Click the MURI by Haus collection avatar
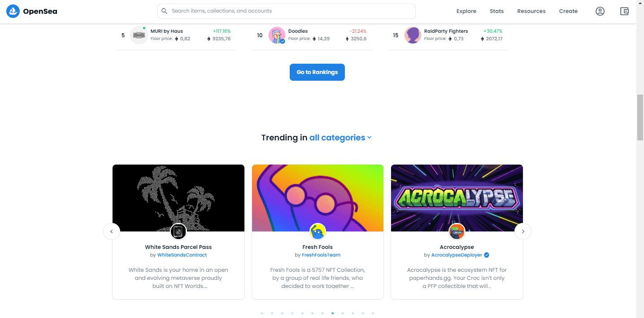The width and height of the screenshot is (644, 318). click(139, 35)
